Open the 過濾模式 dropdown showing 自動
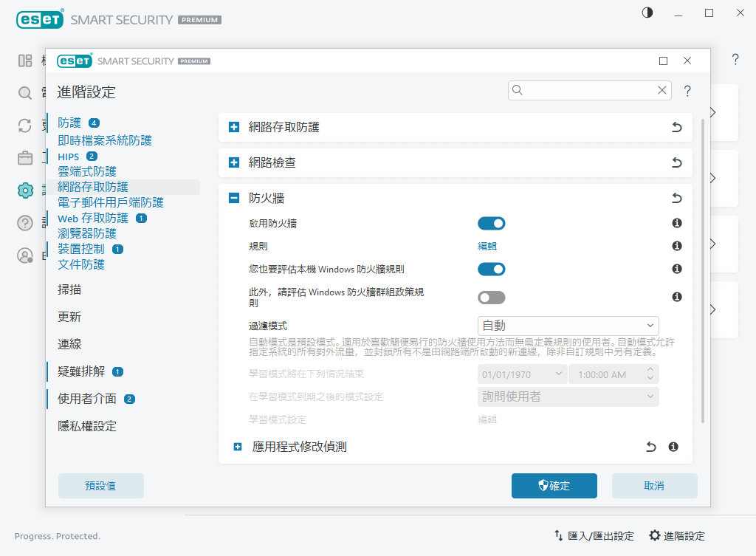756x556 pixels. (568, 326)
